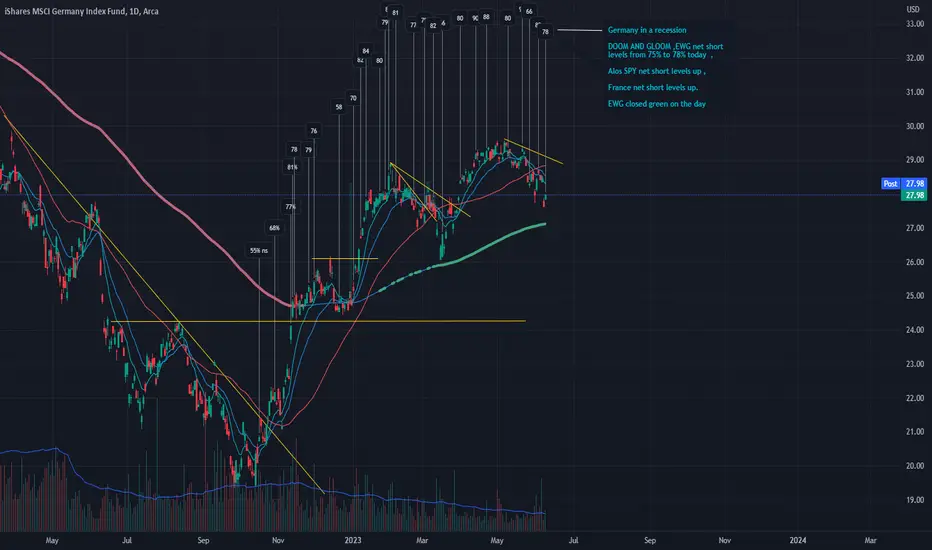Select the 27.00 price axis tick

(x=915, y=228)
